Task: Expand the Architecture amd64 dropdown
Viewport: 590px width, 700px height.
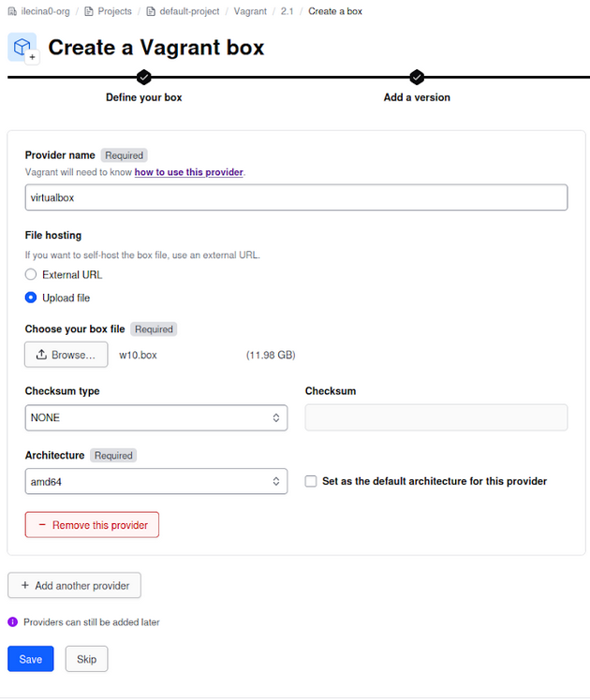Action: [155, 481]
